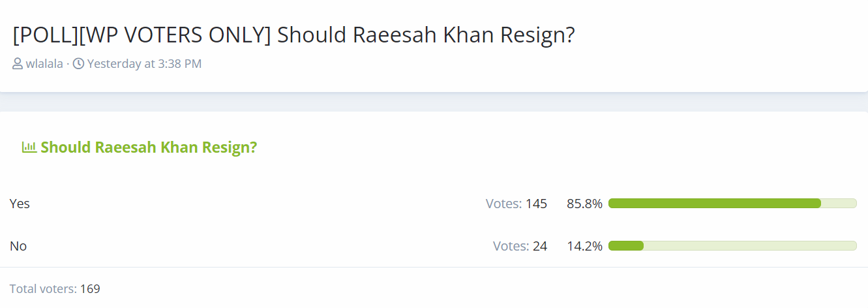Viewport: 868px width, 308px height.
Task: Click the Yesterday at 3:38 PM timestamp
Action: (144, 64)
